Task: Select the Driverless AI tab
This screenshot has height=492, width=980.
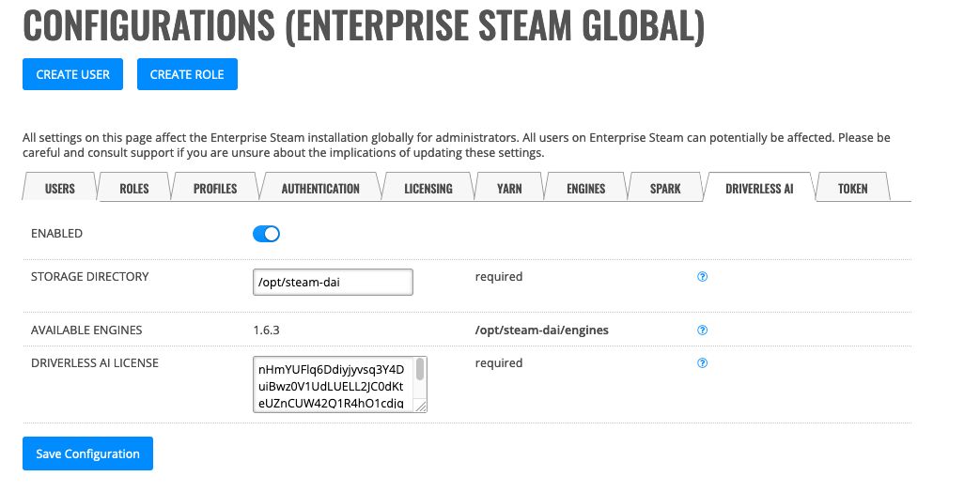Action: pos(759,189)
